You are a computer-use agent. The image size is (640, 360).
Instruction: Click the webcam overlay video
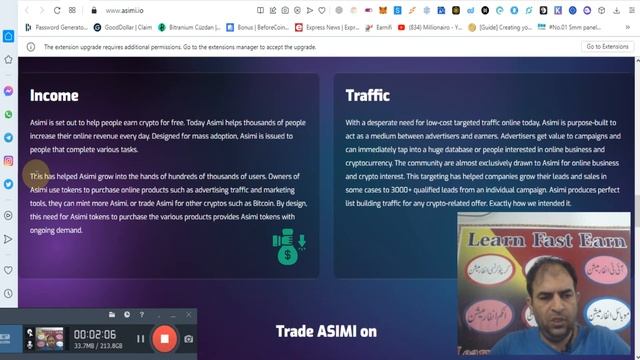(544, 283)
